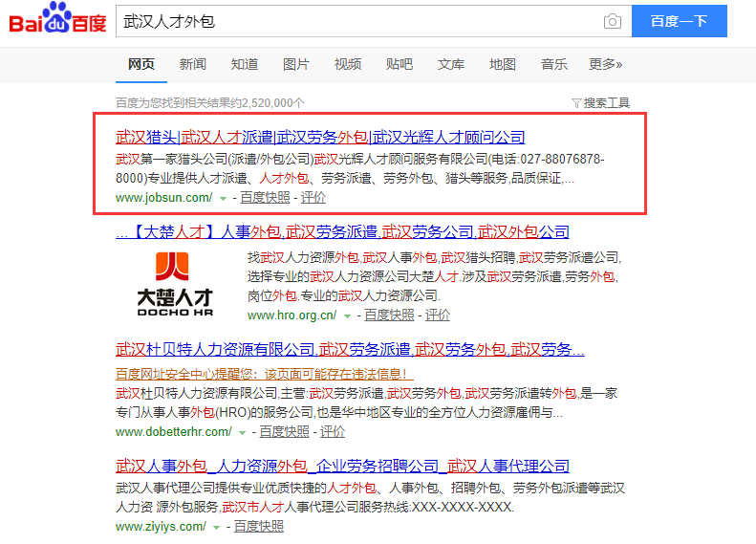The image size is (756, 544).
Task: Switch to the 新闻 tab
Action: click(192, 64)
